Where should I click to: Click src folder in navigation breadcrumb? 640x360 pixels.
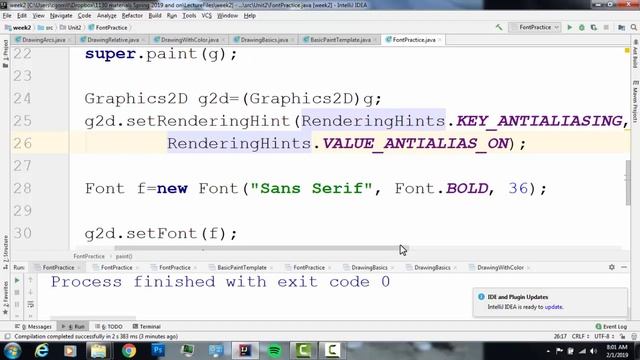point(46,28)
